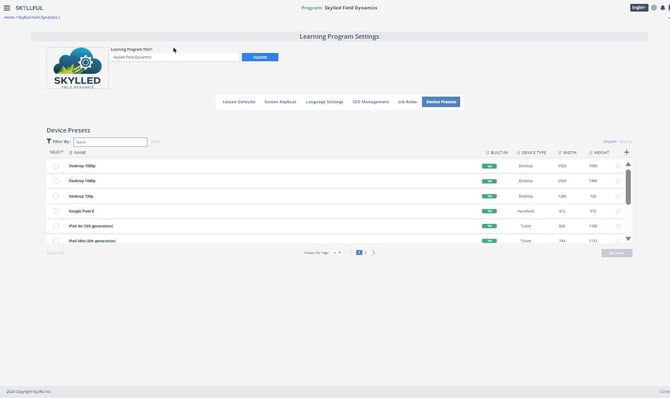Image resolution: width=670 pixels, height=398 pixels.
Task: Click edit icon for Desktop 1440p row
Action: pyautogui.click(x=618, y=181)
